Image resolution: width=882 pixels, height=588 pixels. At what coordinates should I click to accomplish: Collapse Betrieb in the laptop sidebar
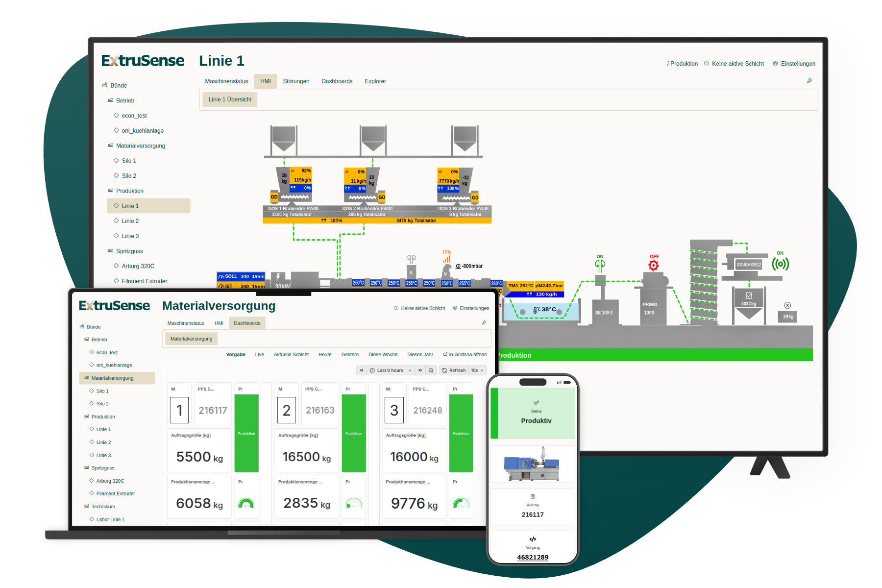96,340
